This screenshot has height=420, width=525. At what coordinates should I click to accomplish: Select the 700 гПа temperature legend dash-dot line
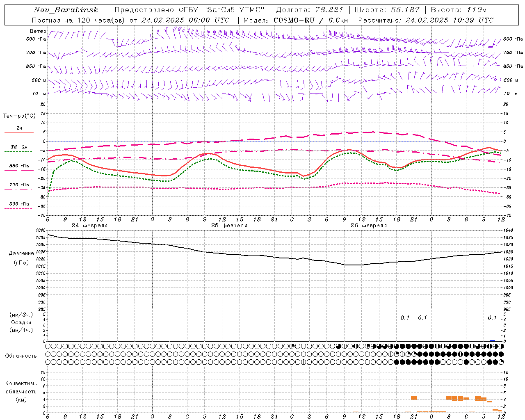pos(18,189)
